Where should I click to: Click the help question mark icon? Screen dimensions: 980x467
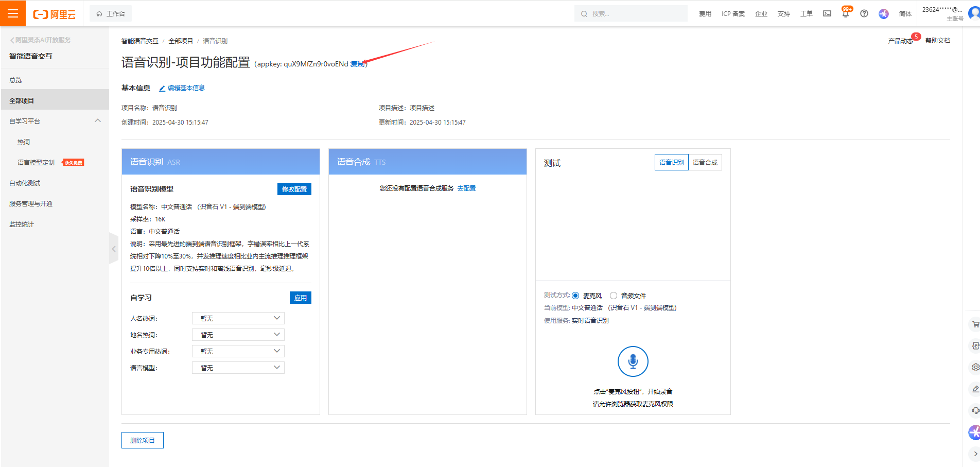click(864, 14)
